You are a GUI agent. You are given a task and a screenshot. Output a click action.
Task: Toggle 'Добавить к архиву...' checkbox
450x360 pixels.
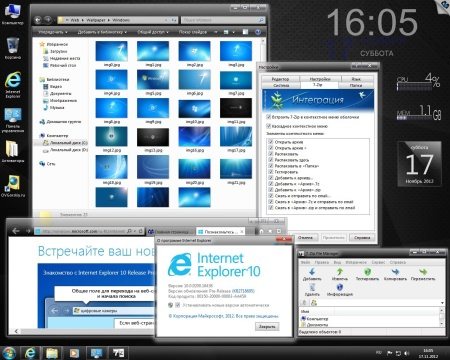(271, 178)
